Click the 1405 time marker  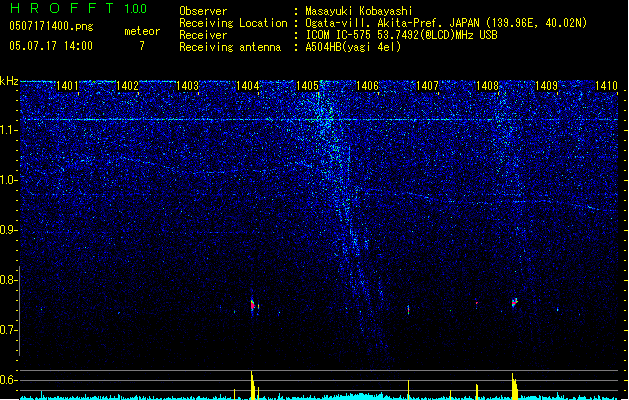(x=307, y=86)
